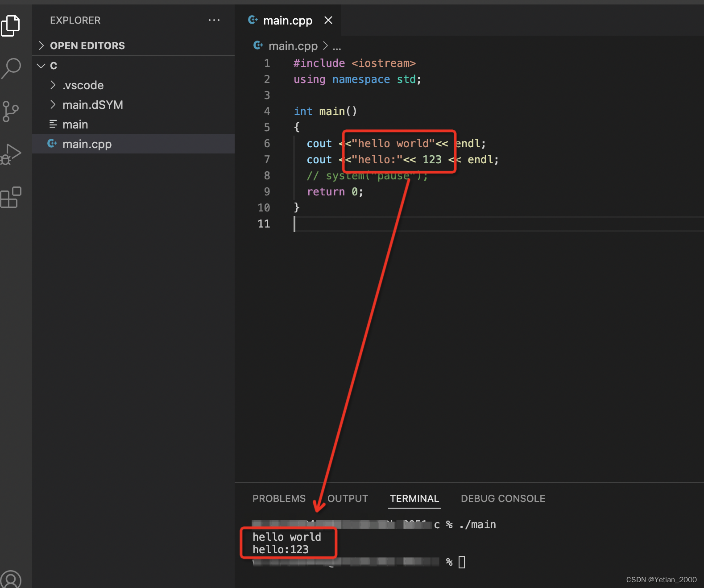Click 'endl;' at end of line 7

483,159
